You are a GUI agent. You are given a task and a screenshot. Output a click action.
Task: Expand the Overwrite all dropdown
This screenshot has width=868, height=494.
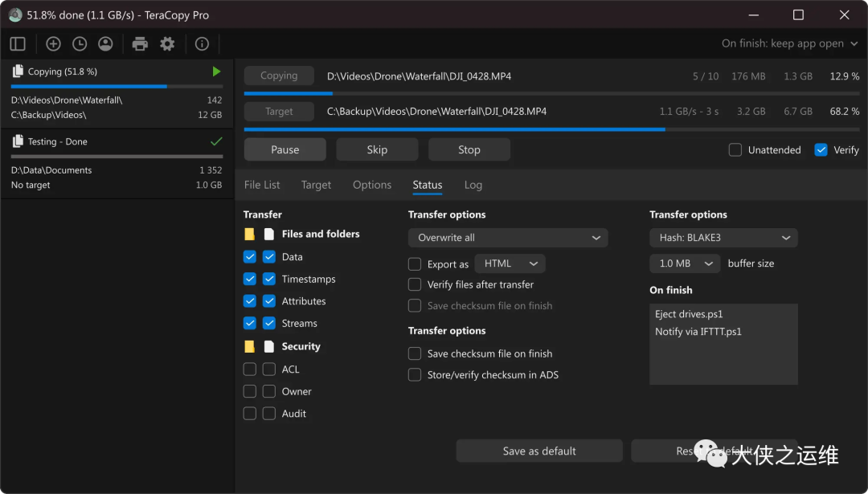pyautogui.click(x=508, y=238)
